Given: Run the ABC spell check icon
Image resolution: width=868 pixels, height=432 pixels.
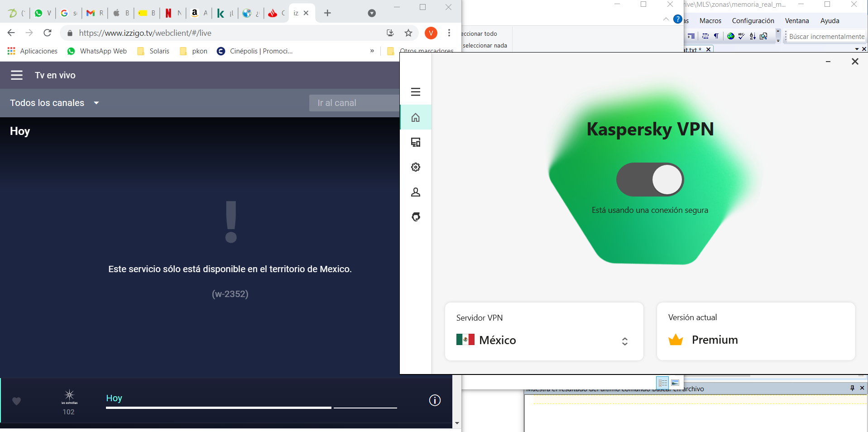Looking at the screenshot, I should 741,36.
